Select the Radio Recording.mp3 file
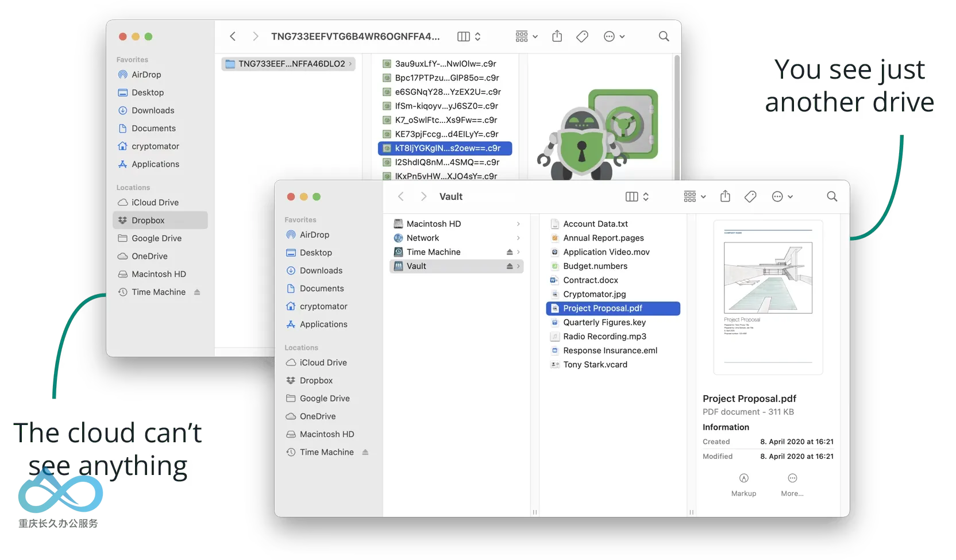Viewport: 956px width, 560px height. (613, 337)
